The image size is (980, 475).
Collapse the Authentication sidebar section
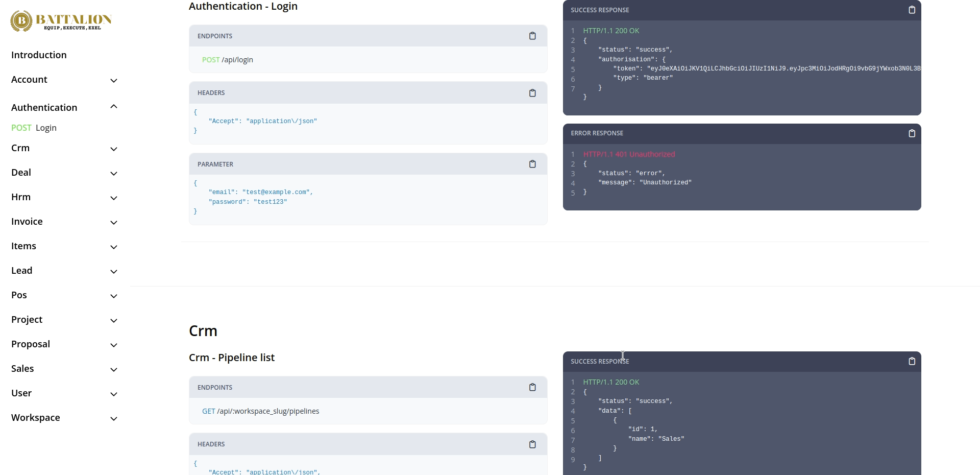[114, 107]
